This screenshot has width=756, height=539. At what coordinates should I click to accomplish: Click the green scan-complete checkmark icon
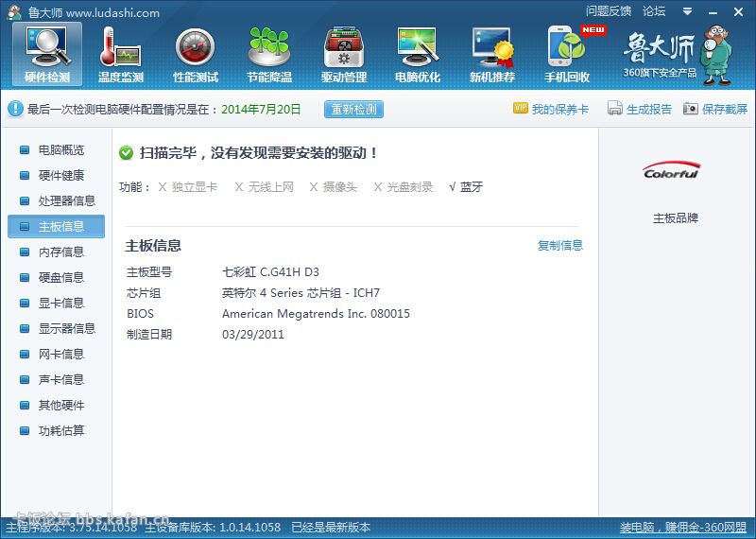click(x=127, y=153)
